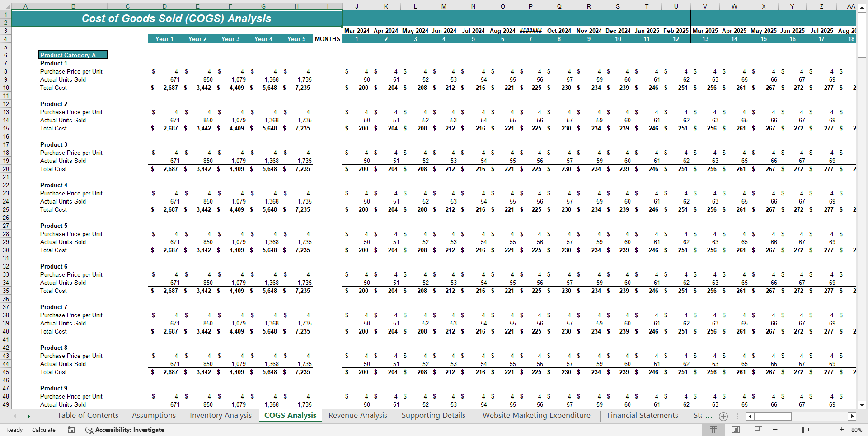Add a new worksheet with the plus button
The height and width of the screenshot is (436, 868).
(723, 416)
